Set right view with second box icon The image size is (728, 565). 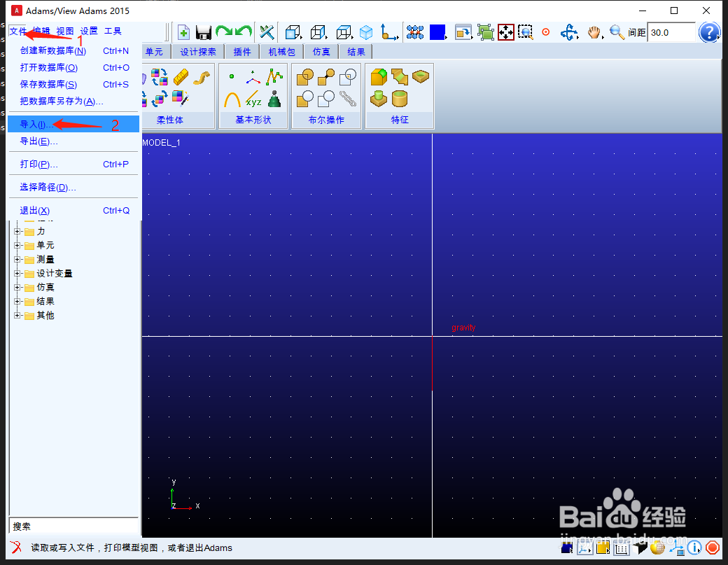pos(318,32)
